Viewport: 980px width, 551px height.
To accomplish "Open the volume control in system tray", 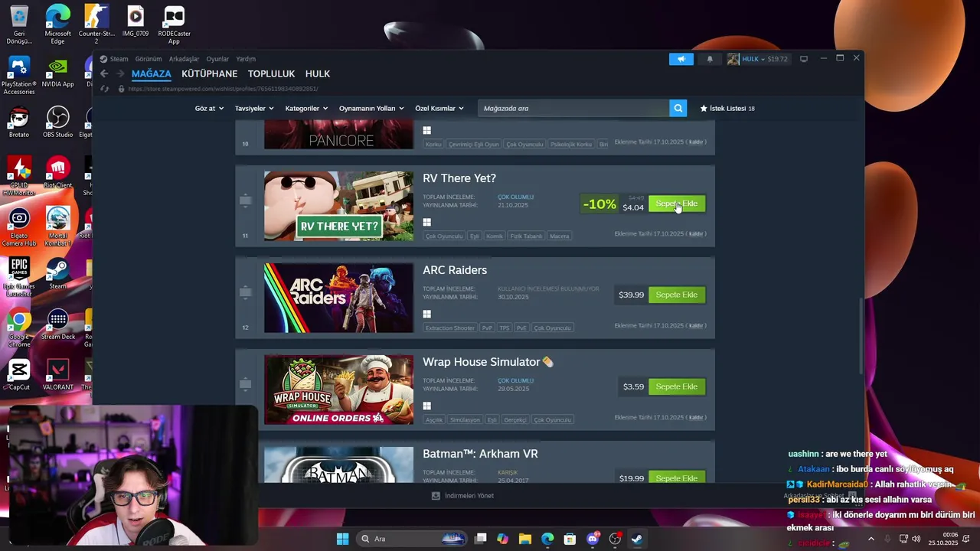I will point(916,539).
